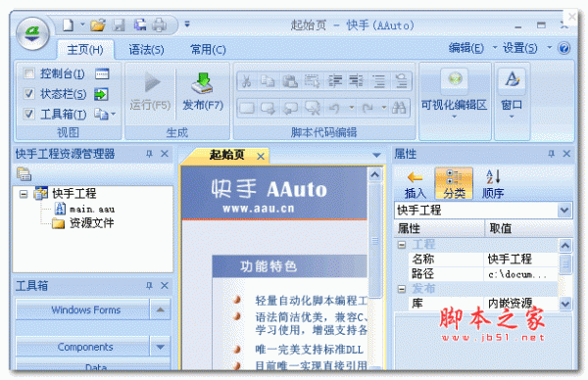Click the printer icon in quick access toolbar
Image resolution: width=588 pixels, height=380 pixels.
tap(160, 25)
